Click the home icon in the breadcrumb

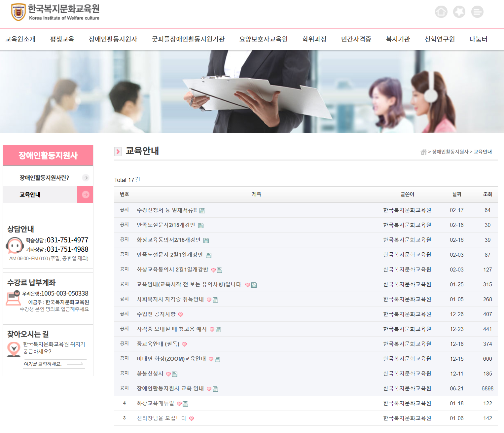(423, 152)
